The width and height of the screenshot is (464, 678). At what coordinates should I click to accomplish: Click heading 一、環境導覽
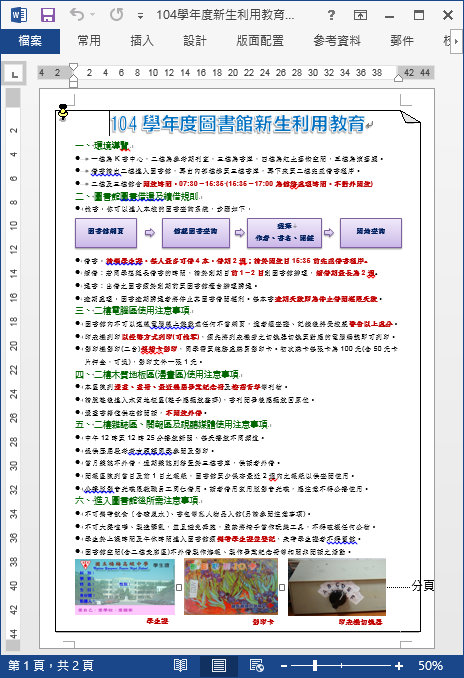pos(102,146)
